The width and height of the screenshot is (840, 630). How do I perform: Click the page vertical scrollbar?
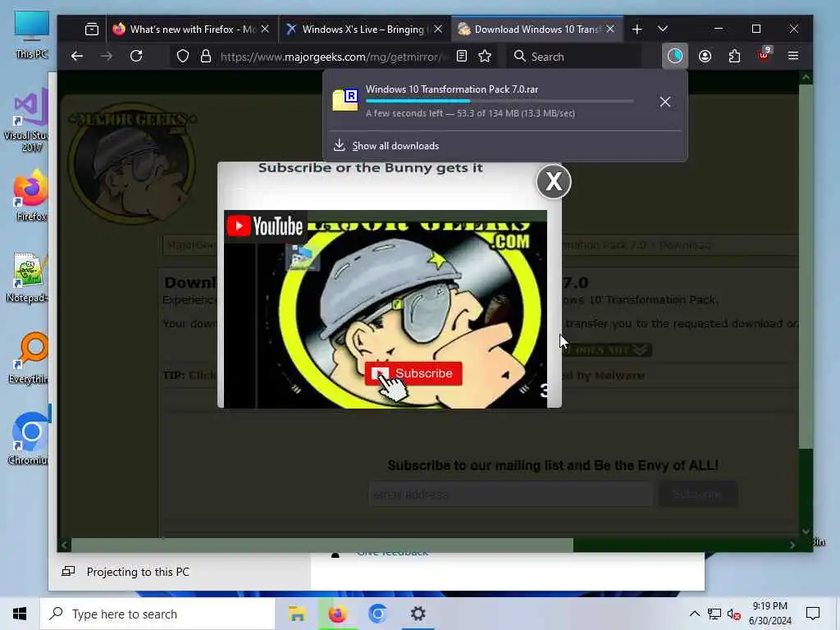point(806,267)
